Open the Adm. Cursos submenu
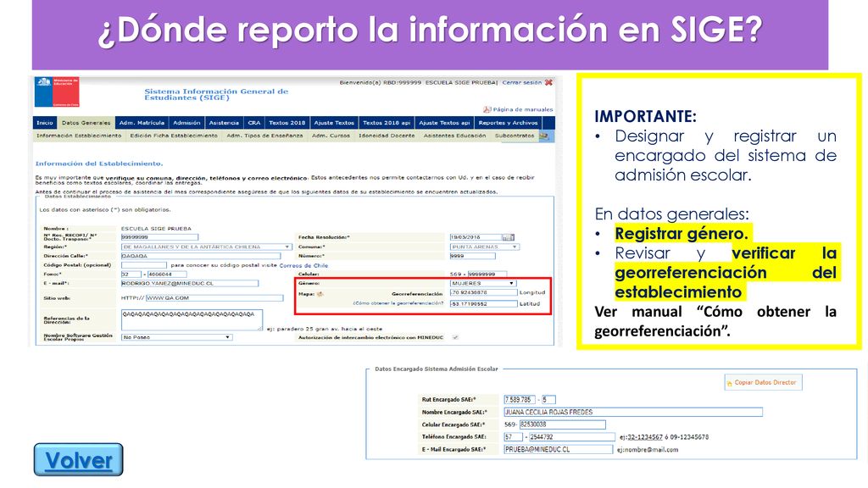The height and width of the screenshot is (488, 868). (x=331, y=136)
